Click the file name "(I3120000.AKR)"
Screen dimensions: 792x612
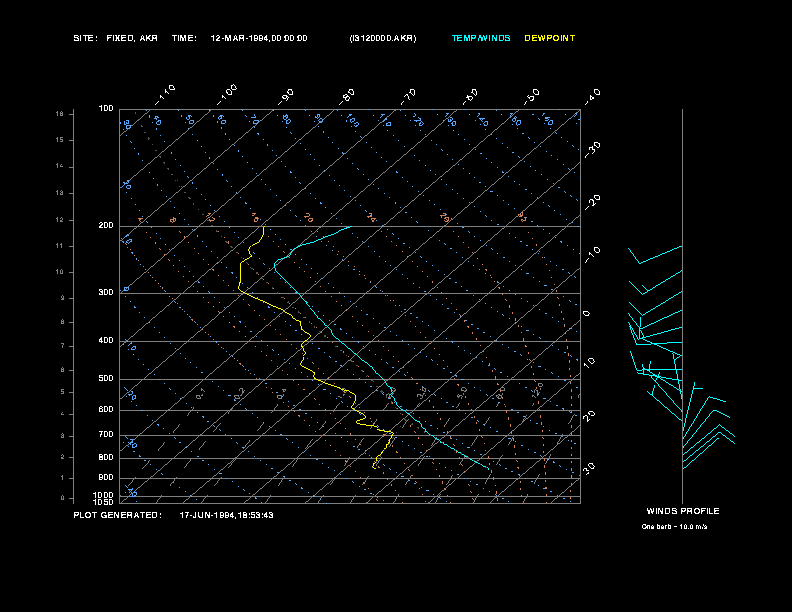[383, 38]
